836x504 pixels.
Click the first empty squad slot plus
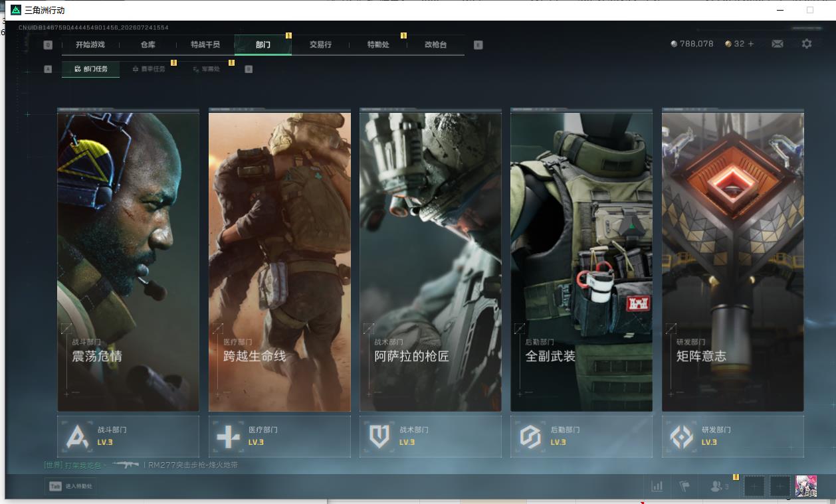point(754,486)
